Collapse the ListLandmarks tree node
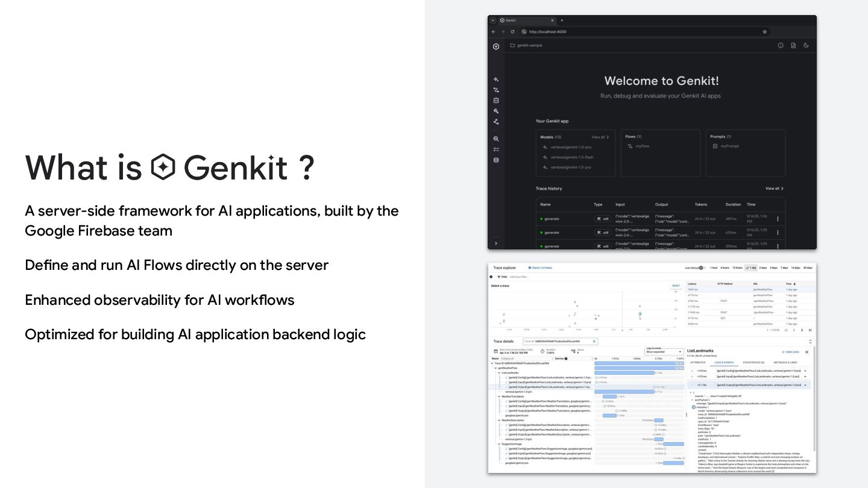The height and width of the screenshot is (488, 868). click(x=500, y=373)
